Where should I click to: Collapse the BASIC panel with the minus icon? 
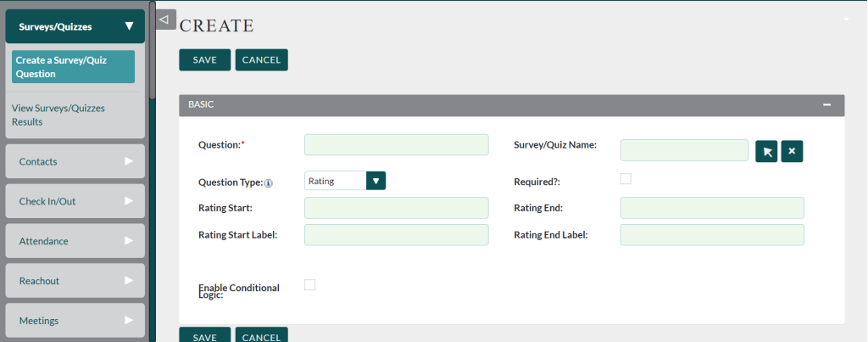click(826, 104)
